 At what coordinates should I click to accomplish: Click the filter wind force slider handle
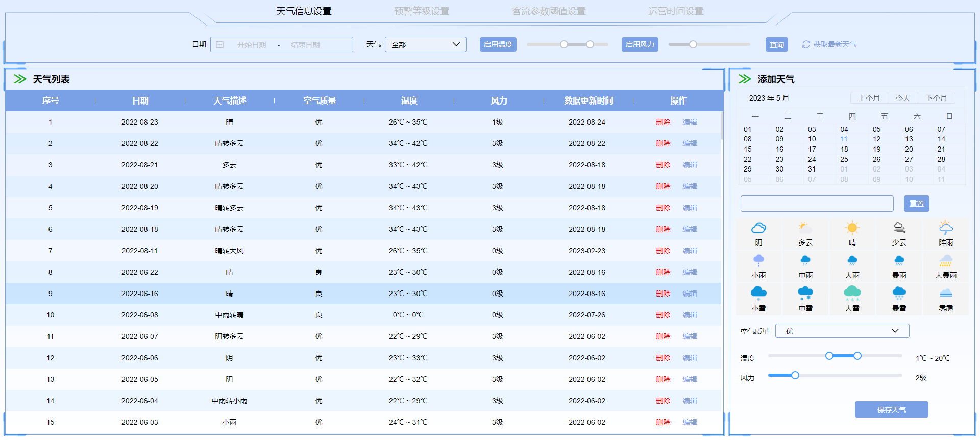693,44
